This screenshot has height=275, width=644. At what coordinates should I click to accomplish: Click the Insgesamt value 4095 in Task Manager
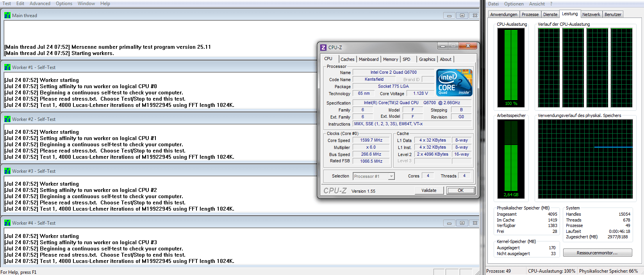(x=552, y=214)
